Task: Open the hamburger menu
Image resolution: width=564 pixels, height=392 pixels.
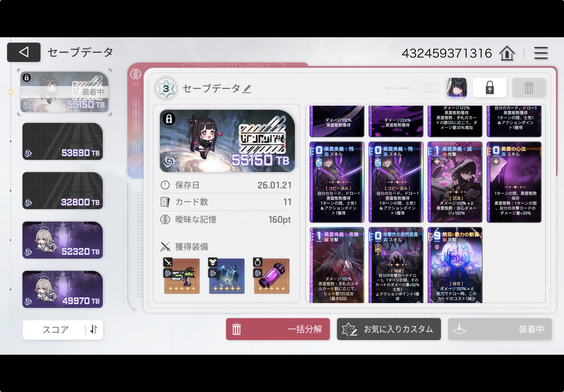Action: (x=541, y=53)
